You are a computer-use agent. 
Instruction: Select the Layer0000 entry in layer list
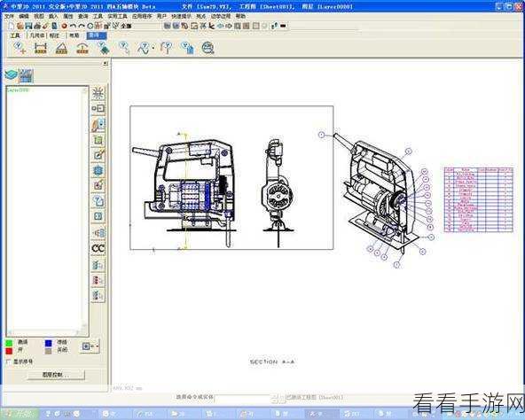point(18,90)
